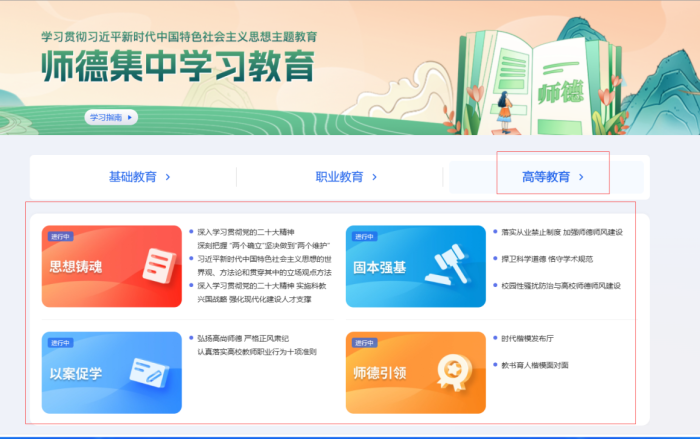This screenshot has height=439, width=700.
Task: Open 教书育人楷模面对面 link
Action: pyautogui.click(x=535, y=365)
